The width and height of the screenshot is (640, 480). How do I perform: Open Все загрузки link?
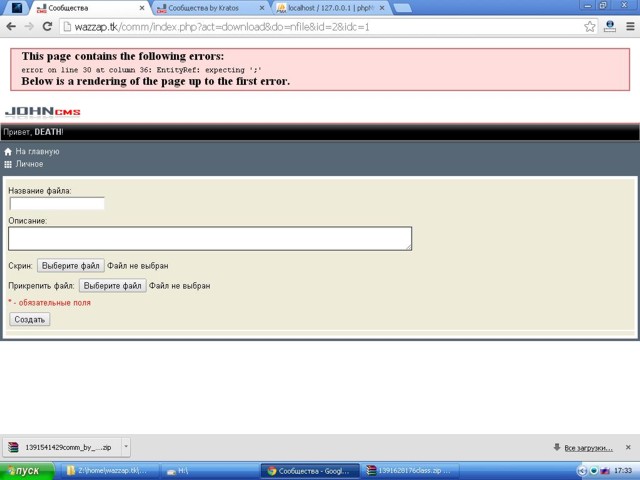(588, 448)
